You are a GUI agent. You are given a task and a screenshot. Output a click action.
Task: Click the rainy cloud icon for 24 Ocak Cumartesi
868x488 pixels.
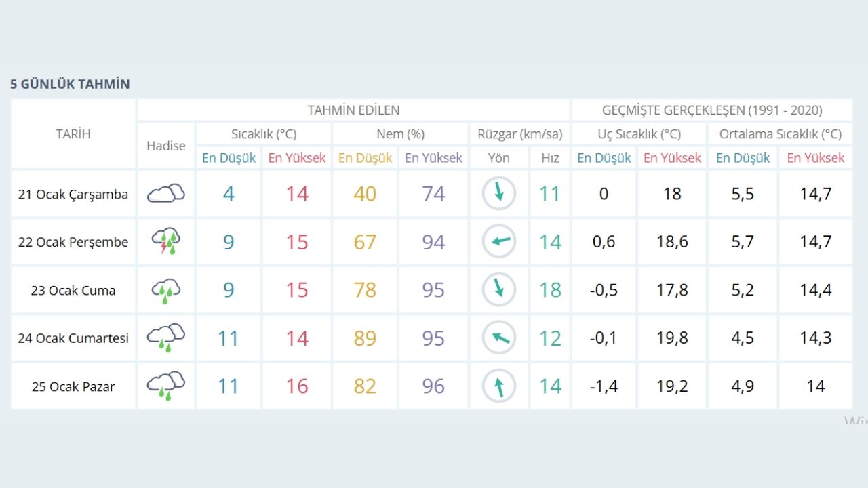166,338
